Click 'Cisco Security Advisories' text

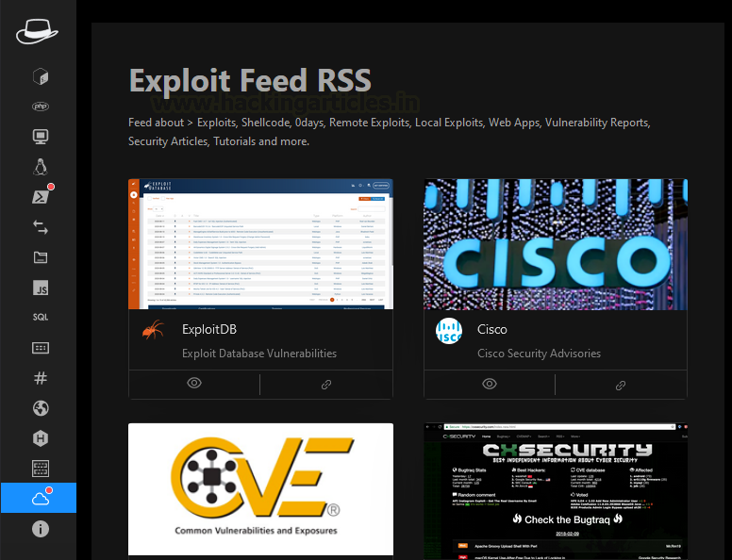tap(539, 354)
